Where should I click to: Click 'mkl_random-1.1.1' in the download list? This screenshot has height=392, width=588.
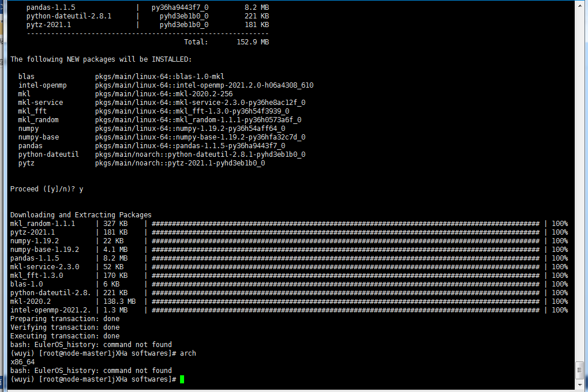pos(42,223)
